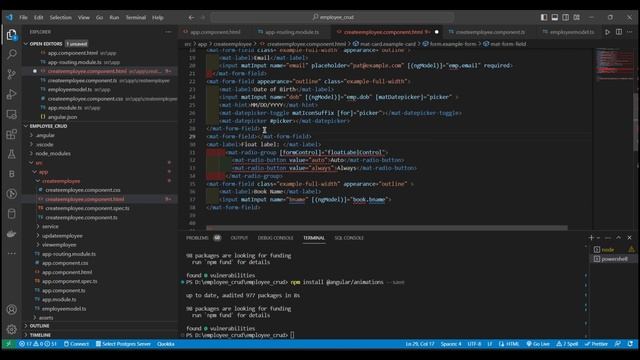Click Spaces: 4 indentation setting
The height and width of the screenshot is (360, 640).
[x=451, y=344]
